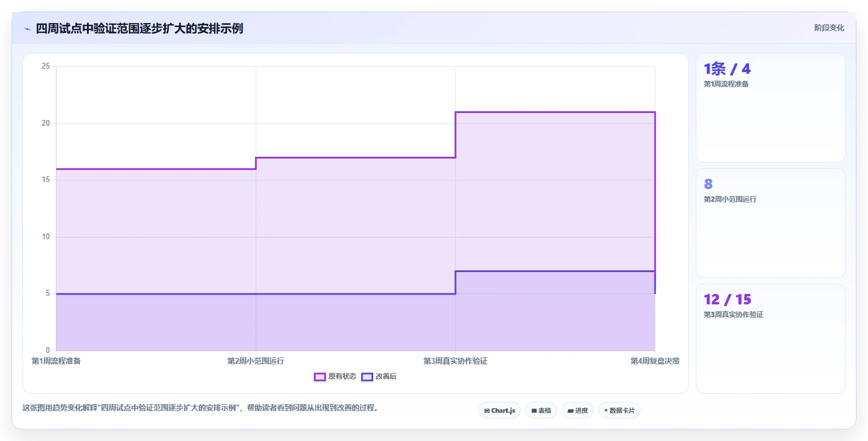Open the 第2周小范围运行 data card
This screenshot has height=441, width=868.
point(771,223)
